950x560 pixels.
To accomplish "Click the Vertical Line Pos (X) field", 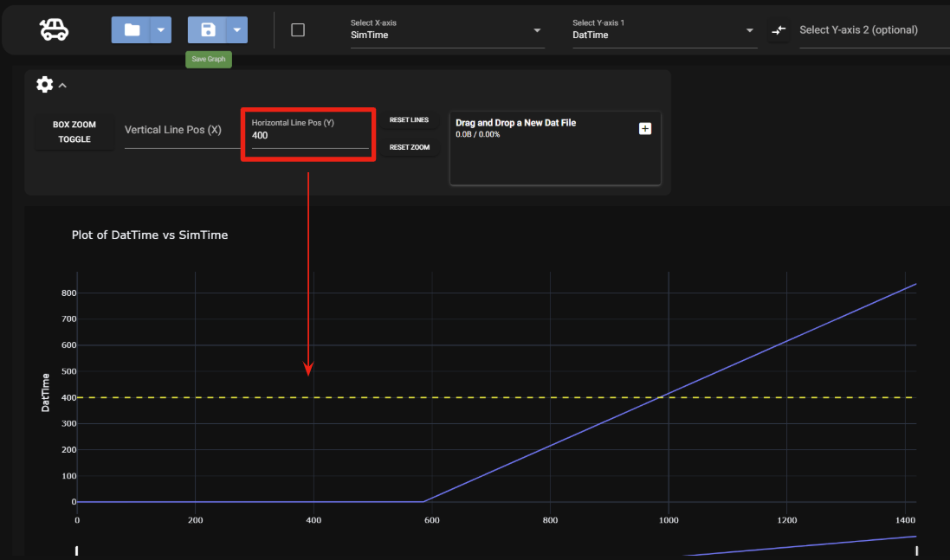I will [181, 131].
